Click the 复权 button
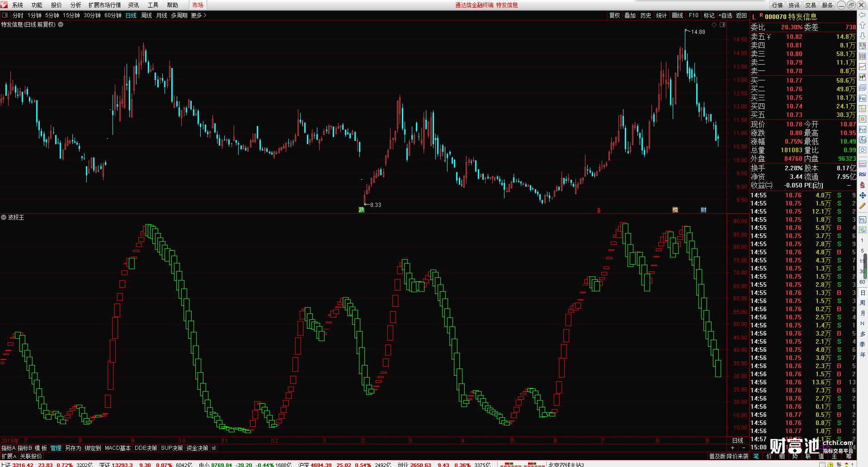This screenshot has width=868, height=467. pyautogui.click(x=615, y=15)
